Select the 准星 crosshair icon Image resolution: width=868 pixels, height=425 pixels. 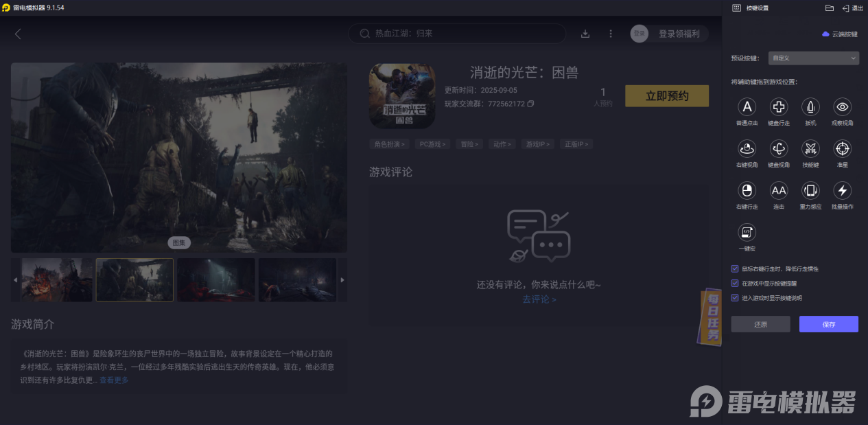tap(843, 148)
